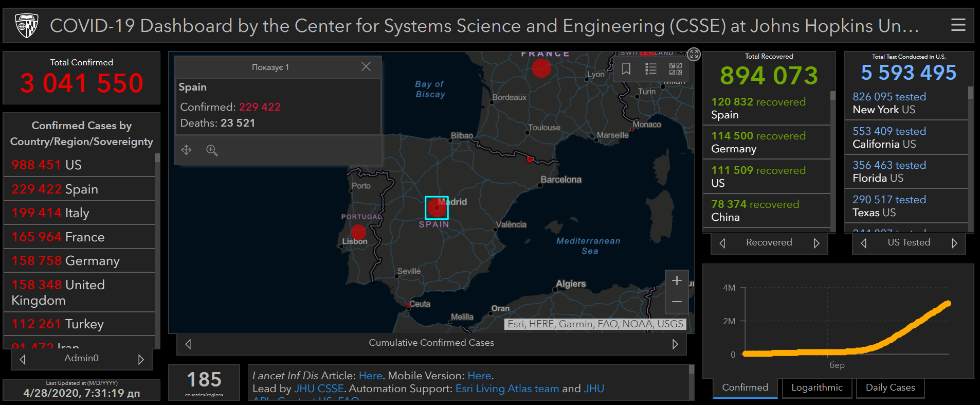Click the Johns Hopkins shield logo
The width and height of the screenshot is (980, 405).
point(27,25)
